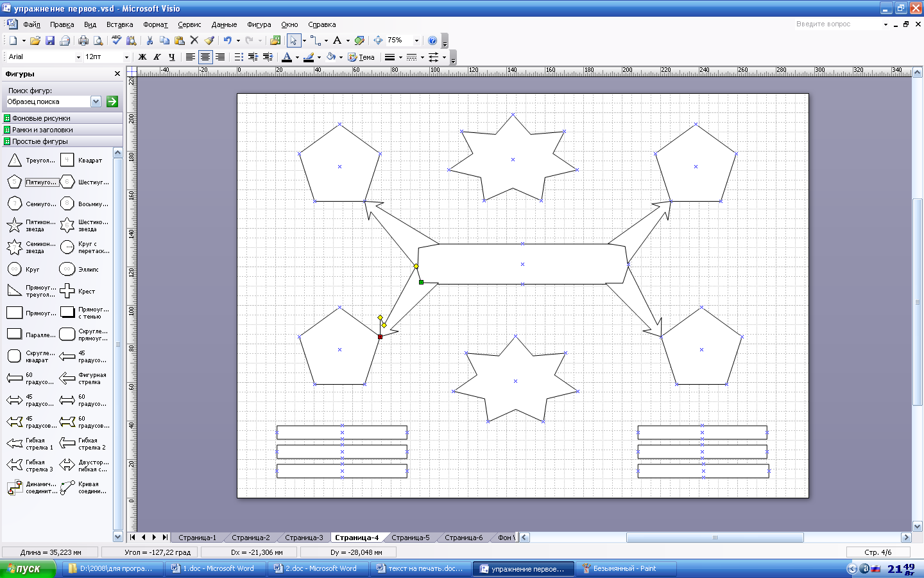The height and width of the screenshot is (578, 924).
Task: Click the Pan and Zoom icon
Action: pos(378,40)
